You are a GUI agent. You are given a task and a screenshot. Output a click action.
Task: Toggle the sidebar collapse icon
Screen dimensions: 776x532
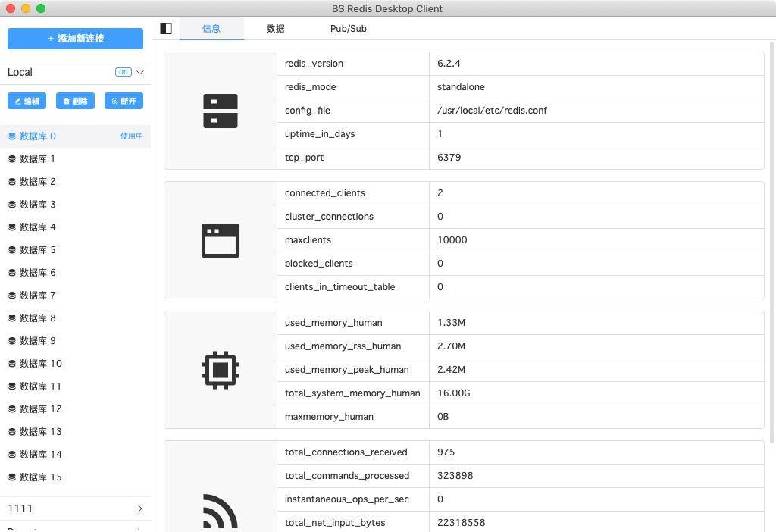pos(166,29)
